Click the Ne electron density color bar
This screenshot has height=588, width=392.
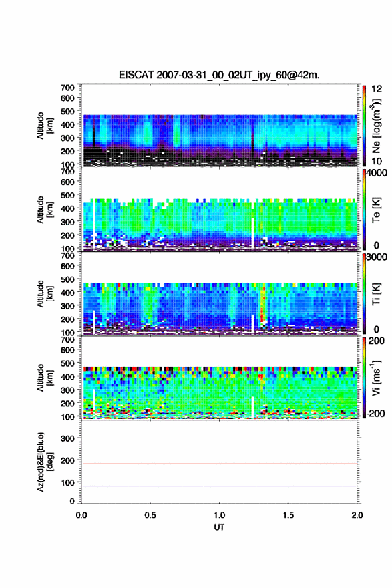click(x=364, y=126)
